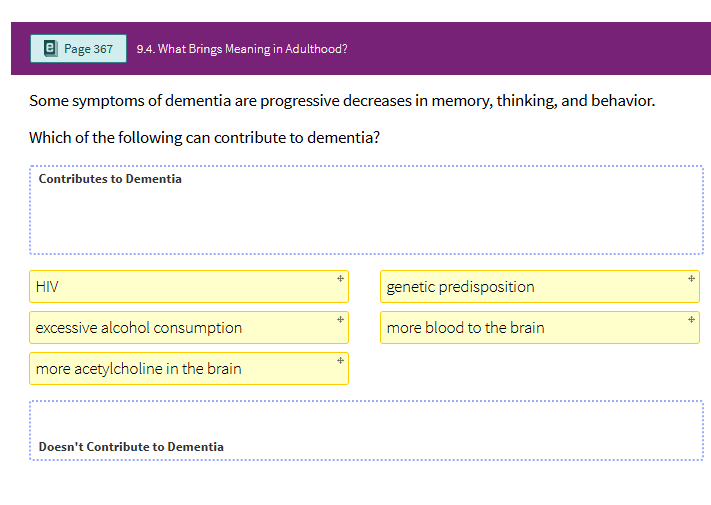Open the '9.4. What Brings Meaning in Adulthood?' section title

[242, 49]
